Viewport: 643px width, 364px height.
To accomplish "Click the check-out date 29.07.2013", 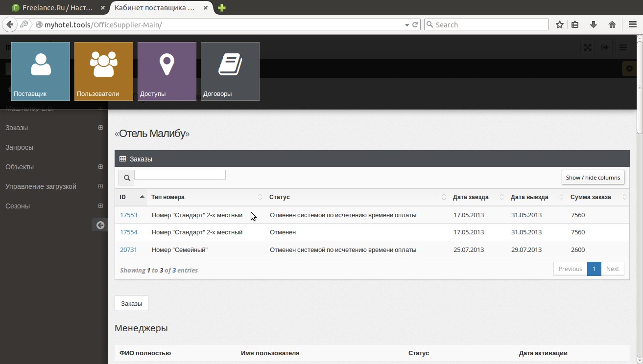I will [x=526, y=250].
